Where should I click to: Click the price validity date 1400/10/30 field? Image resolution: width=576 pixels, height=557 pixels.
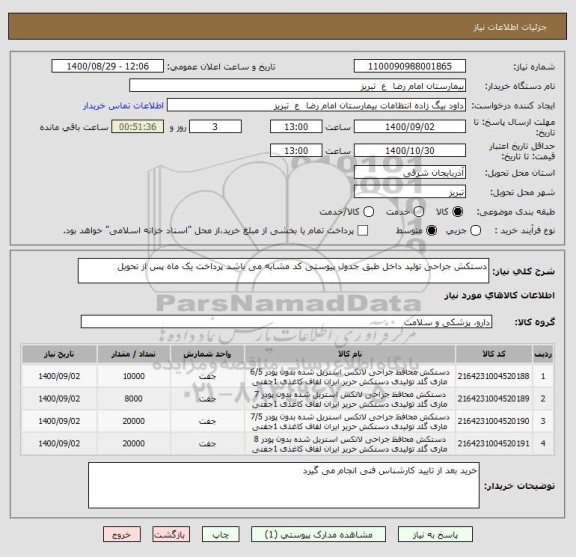[x=410, y=151]
